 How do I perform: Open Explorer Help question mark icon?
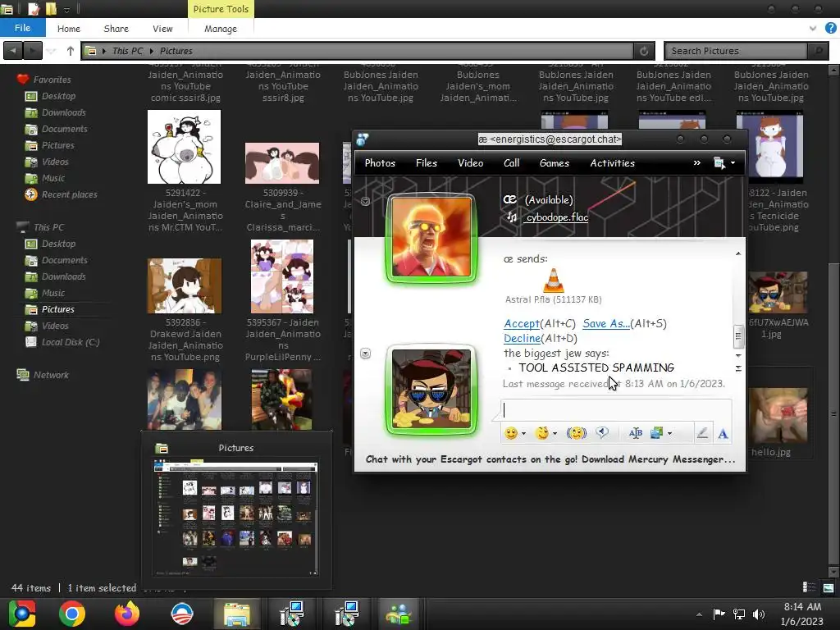pos(831,28)
